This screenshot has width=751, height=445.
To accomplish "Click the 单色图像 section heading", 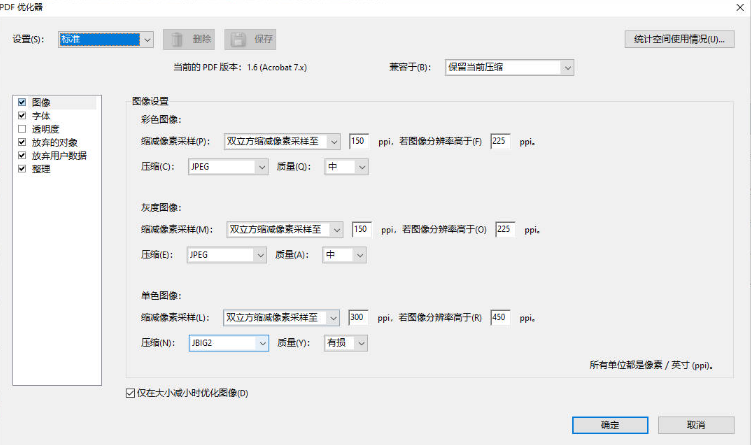I will tap(161, 296).
